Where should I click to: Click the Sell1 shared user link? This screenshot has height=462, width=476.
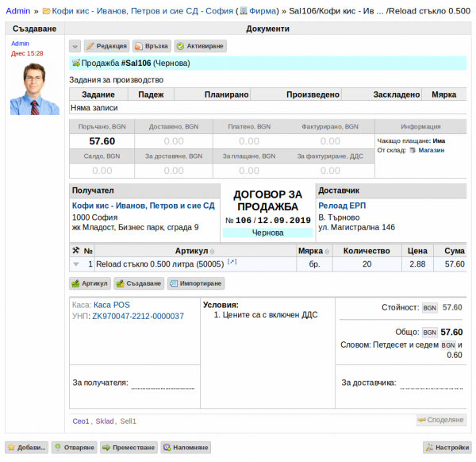pos(128,422)
